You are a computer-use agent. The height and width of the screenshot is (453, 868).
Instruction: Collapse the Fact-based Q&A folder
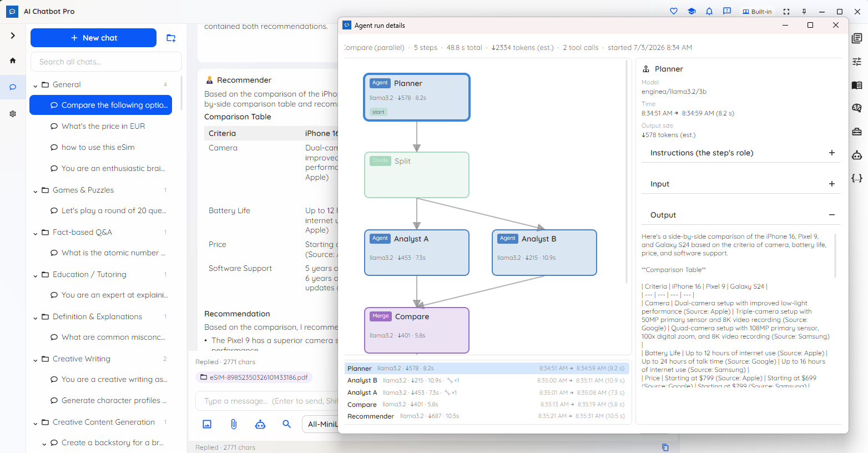[36, 233]
